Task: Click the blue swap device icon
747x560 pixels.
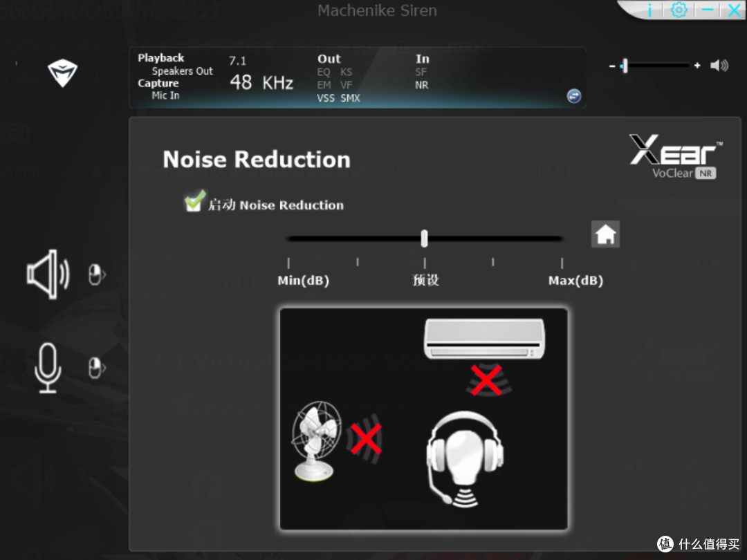Action: click(573, 96)
